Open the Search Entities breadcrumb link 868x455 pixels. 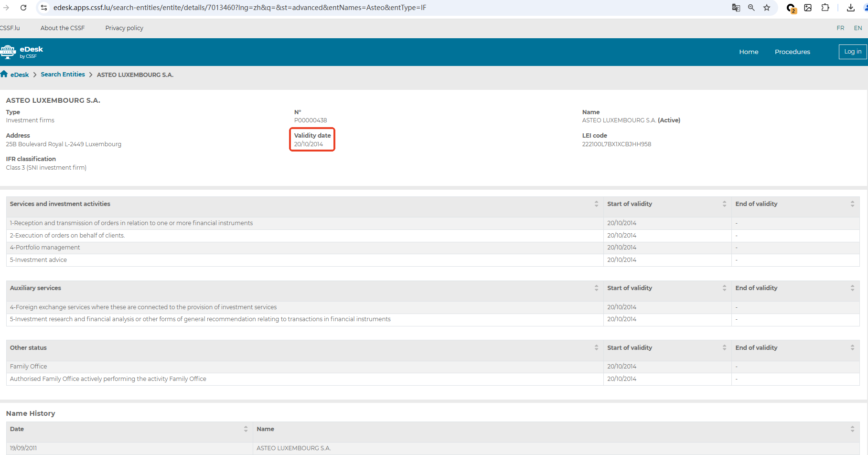tap(63, 75)
